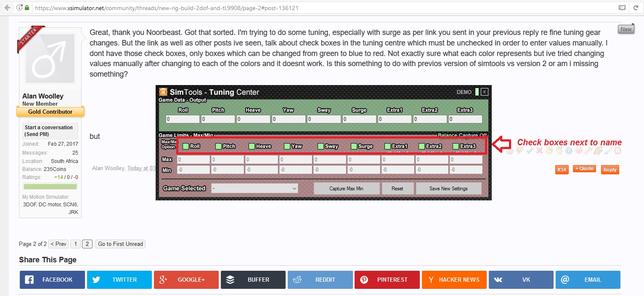Rate the post with the alarm clock icon
Screen dimensions: 644x296
coord(617,150)
